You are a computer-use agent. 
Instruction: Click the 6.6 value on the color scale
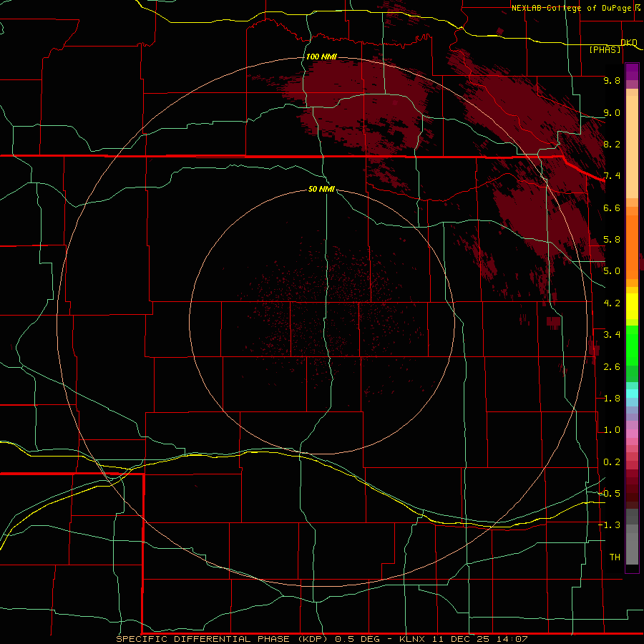click(612, 208)
